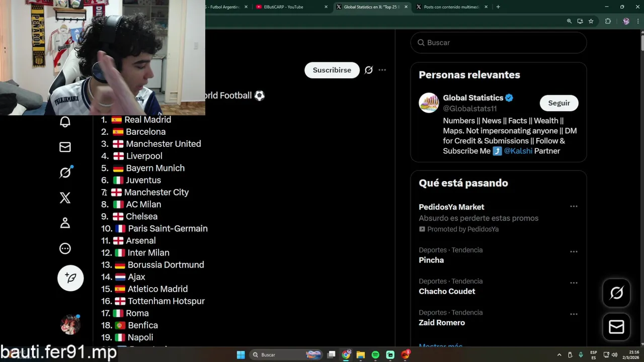
Task: Click microphone icon in system tray
Action: (x=581, y=355)
